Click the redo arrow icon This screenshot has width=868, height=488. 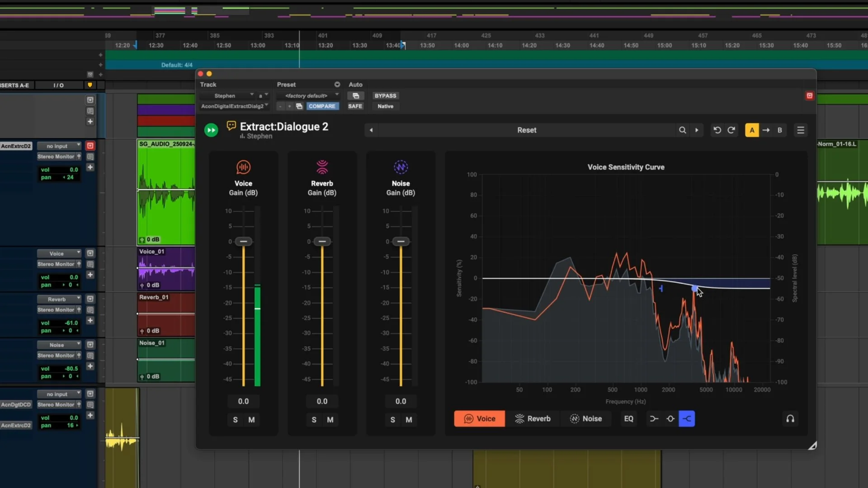tap(731, 130)
